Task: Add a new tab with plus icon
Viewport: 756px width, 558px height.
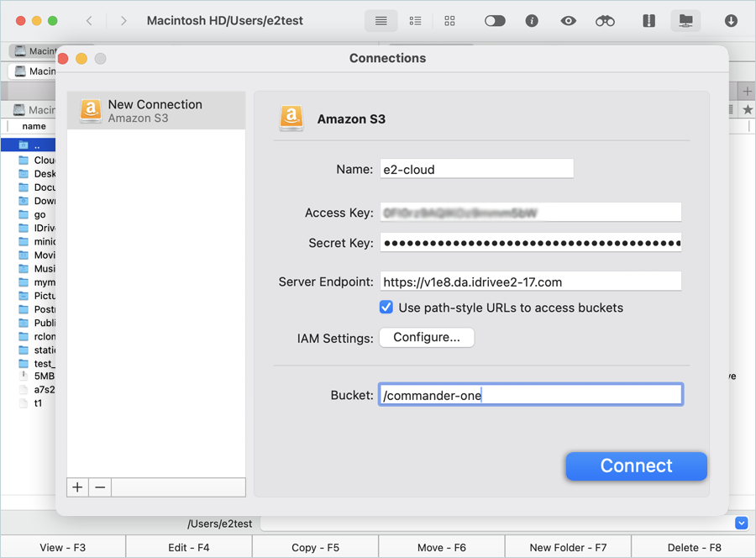Action: (747, 91)
